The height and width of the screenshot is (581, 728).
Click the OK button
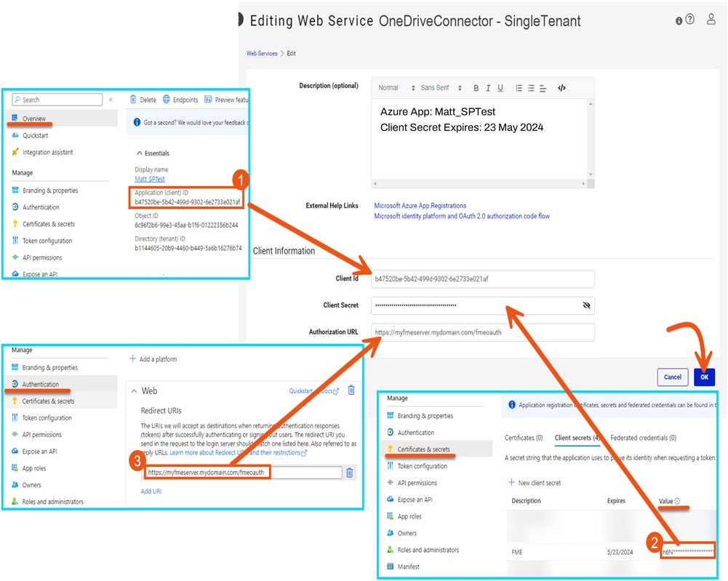point(704,377)
